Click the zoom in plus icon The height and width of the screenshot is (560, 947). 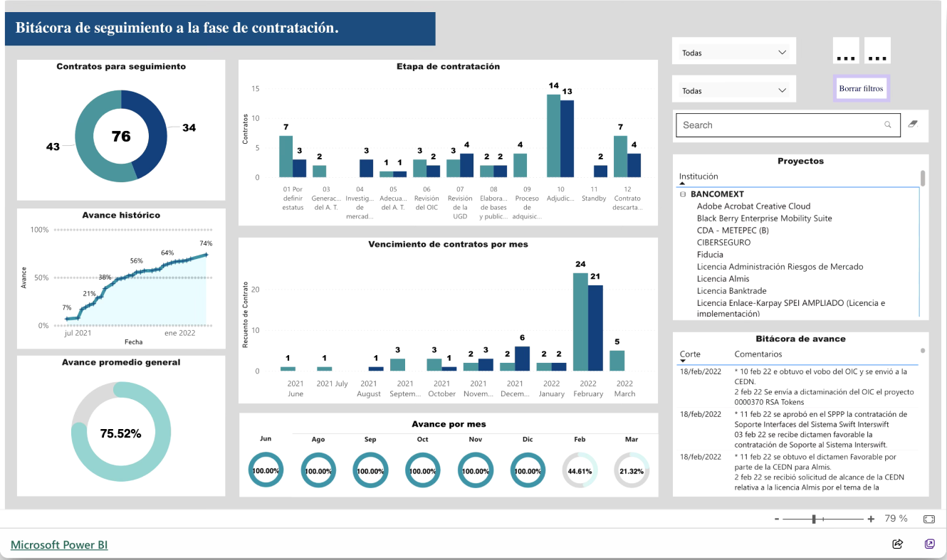point(871,519)
